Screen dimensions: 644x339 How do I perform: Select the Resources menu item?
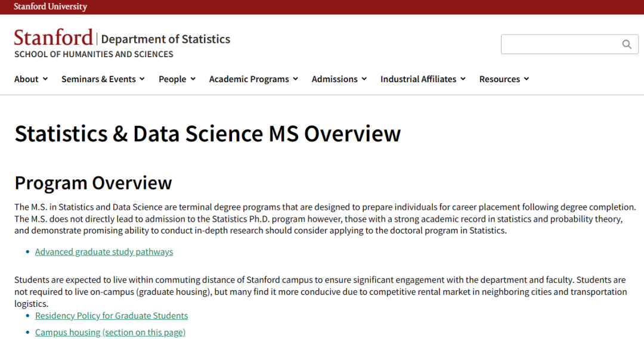[500, 79]
